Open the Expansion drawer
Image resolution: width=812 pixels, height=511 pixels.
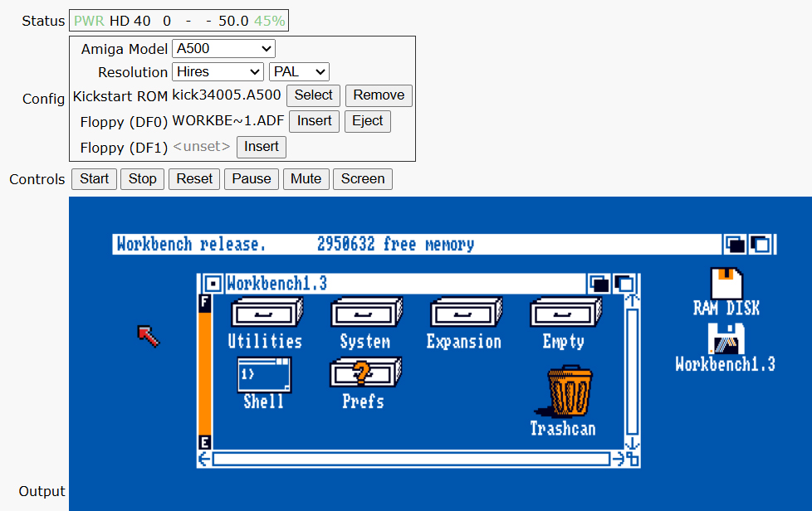click(x=464, y=313)
